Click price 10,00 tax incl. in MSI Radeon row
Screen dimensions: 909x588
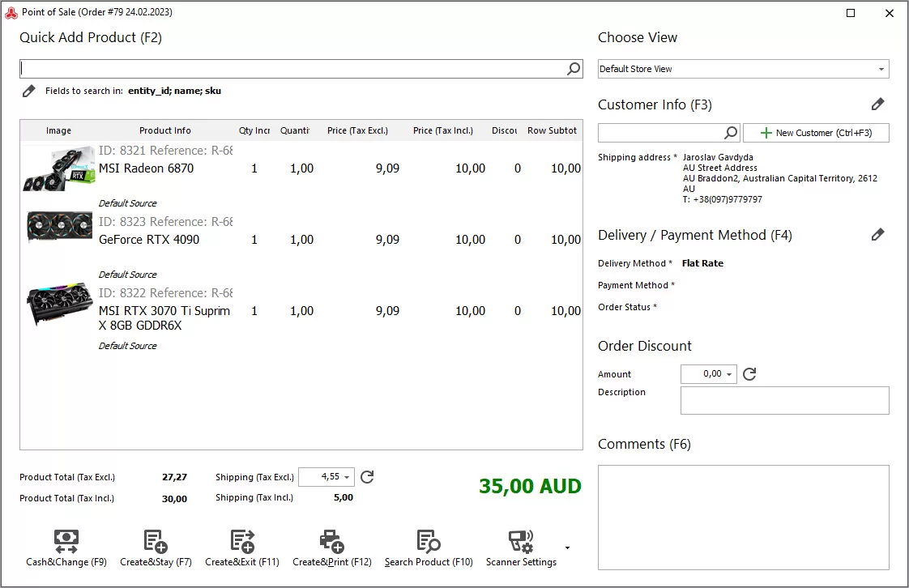(x=470, y=168)
